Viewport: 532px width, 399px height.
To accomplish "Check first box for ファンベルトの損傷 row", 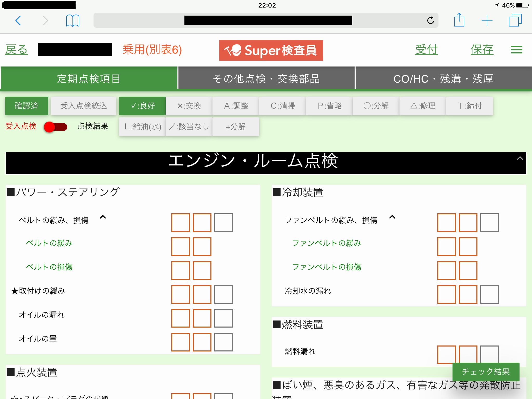I will point(447,270).
